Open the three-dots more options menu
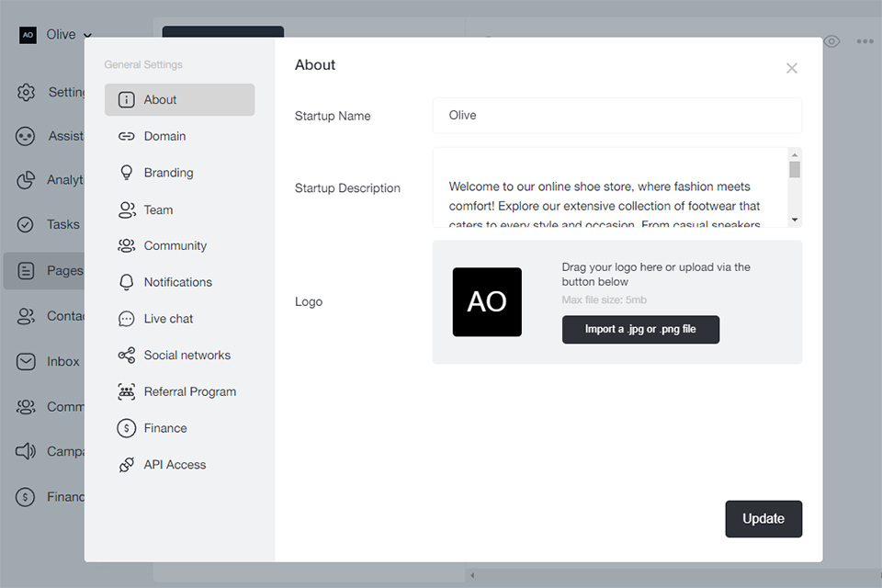 [865, 41]
